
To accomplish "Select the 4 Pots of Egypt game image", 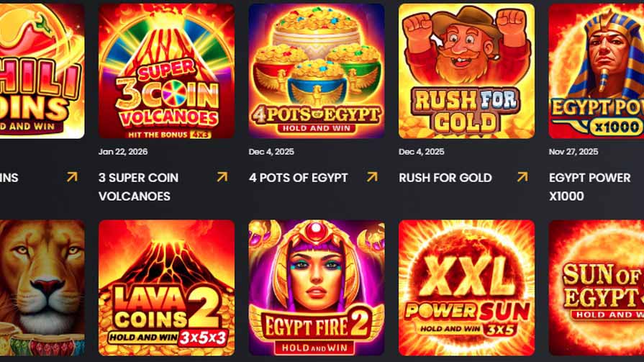I will coord(317,71).
